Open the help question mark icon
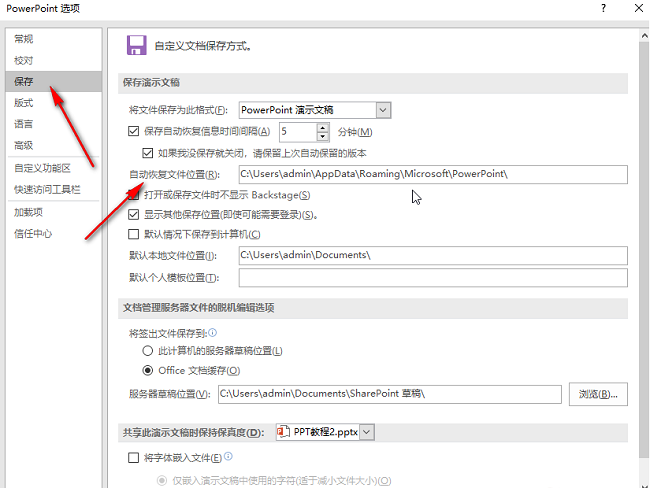 [603, 8]
